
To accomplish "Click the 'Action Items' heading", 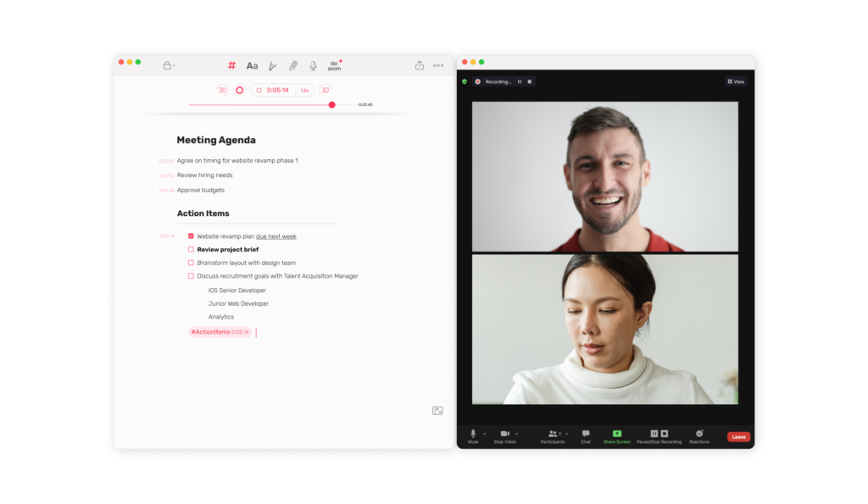I will [203, 213].
